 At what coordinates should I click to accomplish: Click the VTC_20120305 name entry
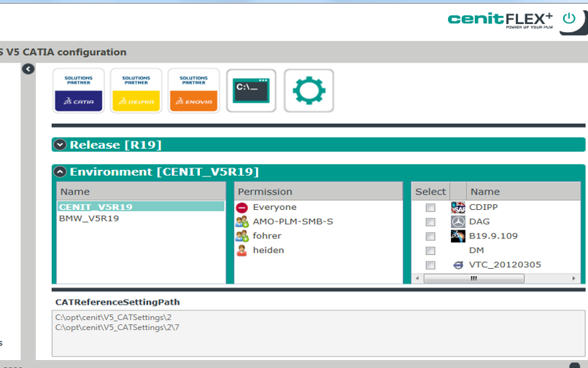pos(505,265)
